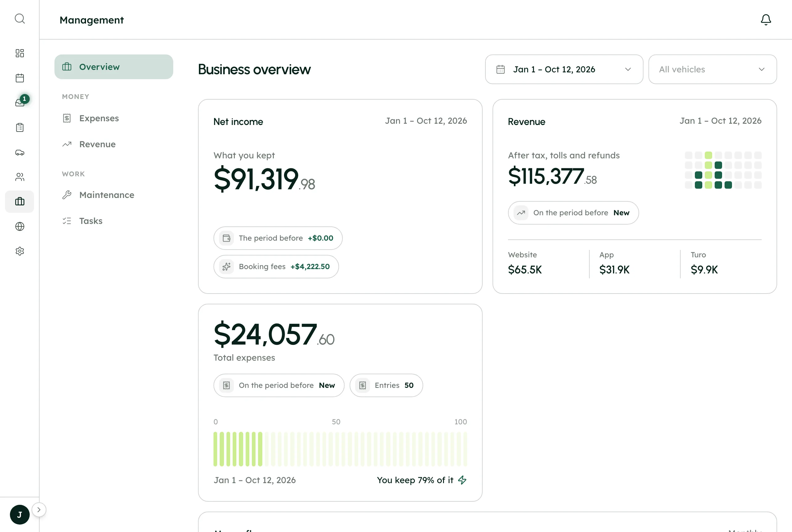Open the Tasks menu item
Viewport: 792px width, 532px height.
click(114, 221)
